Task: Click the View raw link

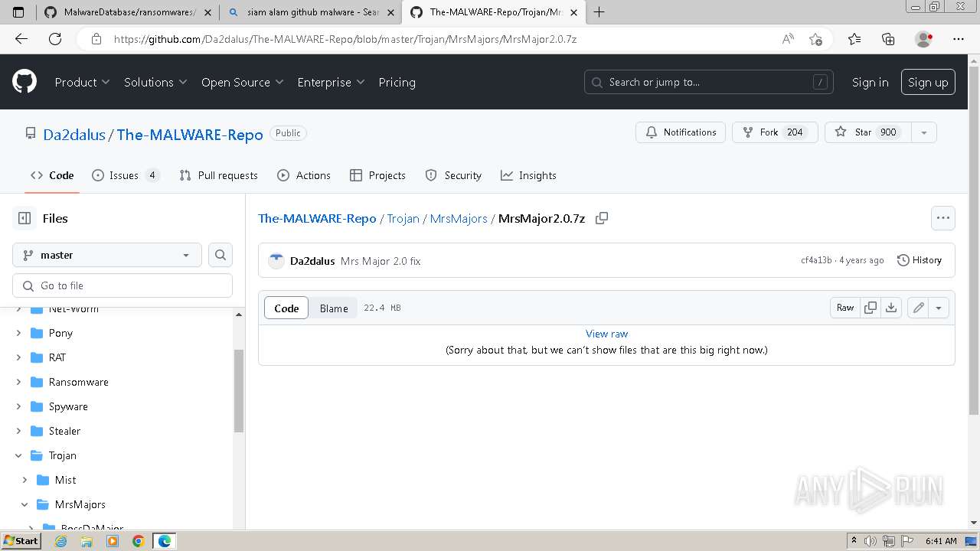Action: click(606, 334)
